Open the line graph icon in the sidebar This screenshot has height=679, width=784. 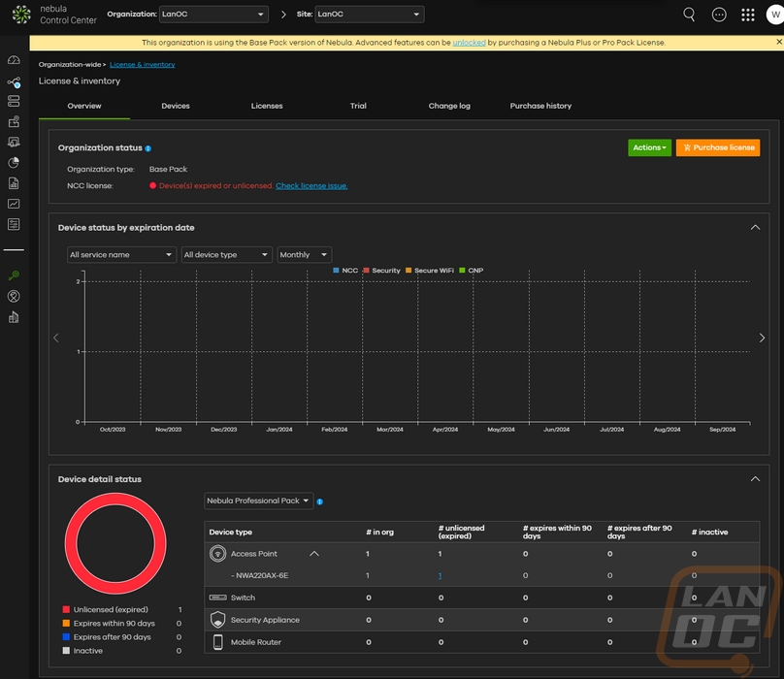coord(14,204)
